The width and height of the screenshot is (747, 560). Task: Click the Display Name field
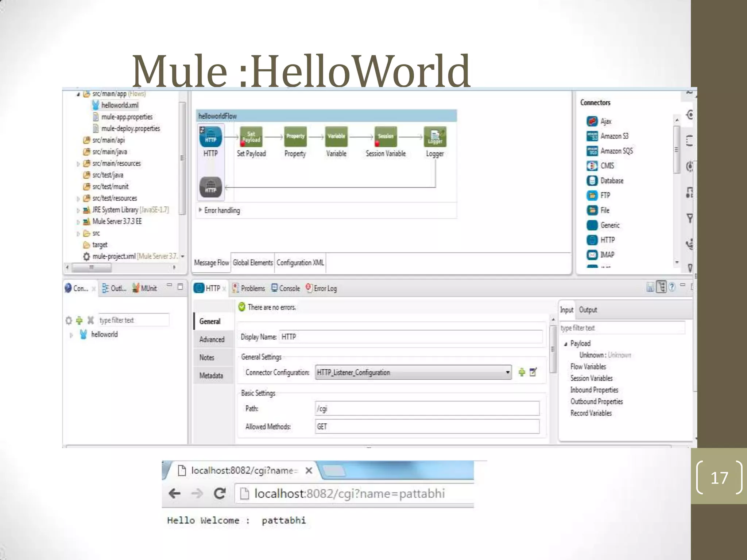(x=411, y=337)
